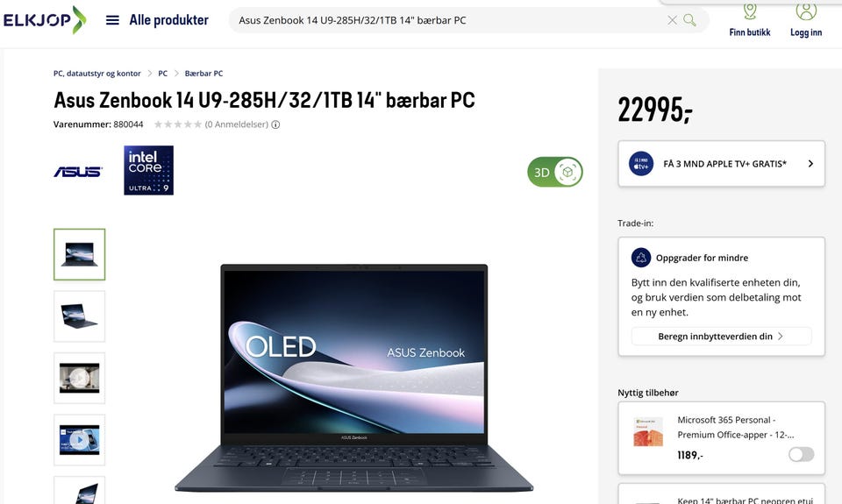Viewport: 842px width, 504px height.
Task: Click in the product search input field
Action: click(x=448, y=20)
